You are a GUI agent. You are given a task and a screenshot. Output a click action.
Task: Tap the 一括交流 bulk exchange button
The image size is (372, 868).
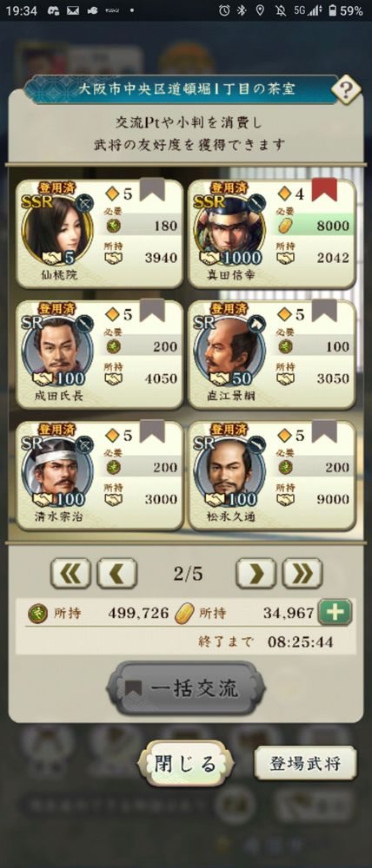tap(186, 688)
